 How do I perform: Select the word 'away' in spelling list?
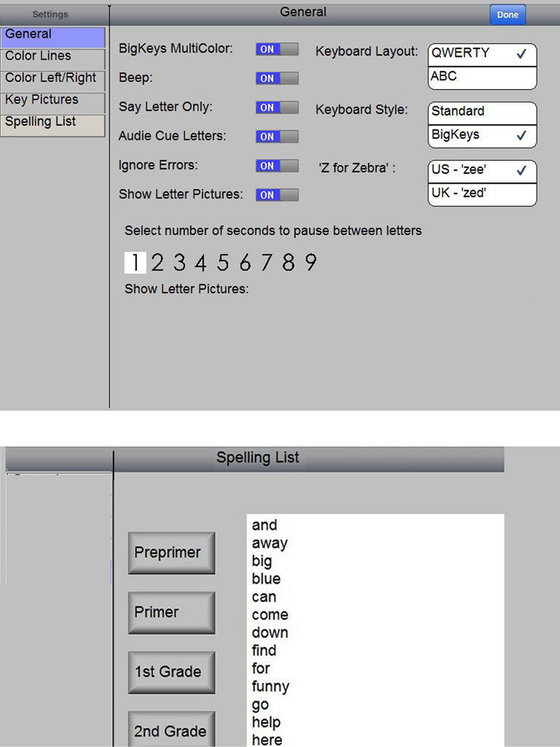pyautogui.click(x=269, y=543)
